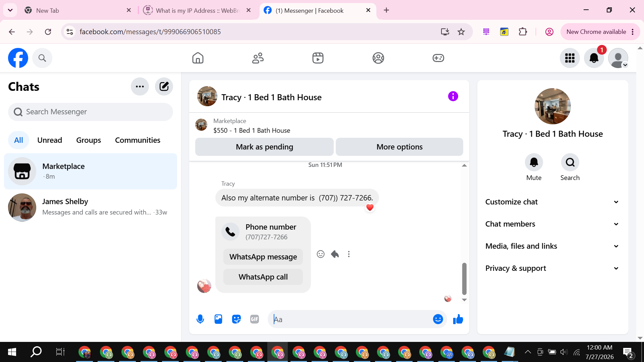This screenshot has width=644, height=362.
Task: Open the Friends icon in top navigation
Action: pyautogui.click(x=258, y=58)
